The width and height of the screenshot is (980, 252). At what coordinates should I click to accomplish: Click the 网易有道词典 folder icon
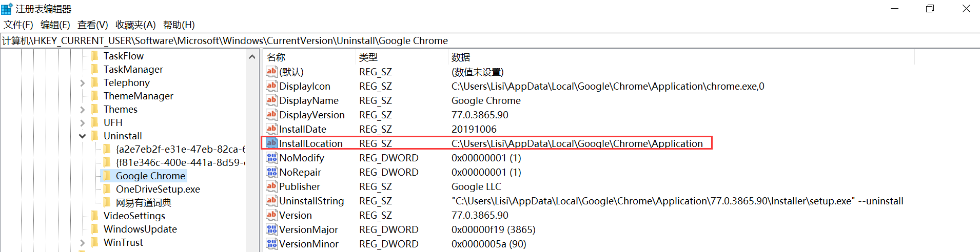pos(107,202)
